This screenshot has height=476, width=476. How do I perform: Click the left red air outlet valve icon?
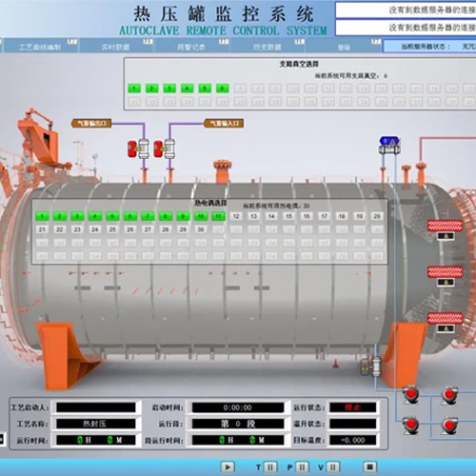coord(132,149)
